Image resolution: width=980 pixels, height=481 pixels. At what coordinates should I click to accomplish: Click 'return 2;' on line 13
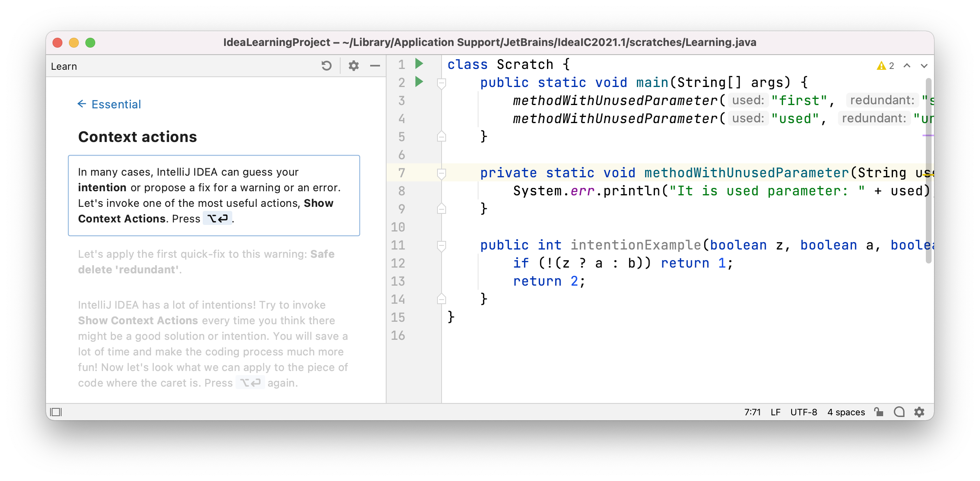(549, 281)
